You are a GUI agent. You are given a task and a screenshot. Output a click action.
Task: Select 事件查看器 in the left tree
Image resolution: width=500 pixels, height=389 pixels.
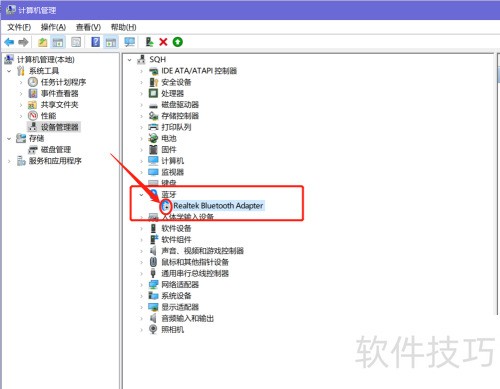pos(59,93)
